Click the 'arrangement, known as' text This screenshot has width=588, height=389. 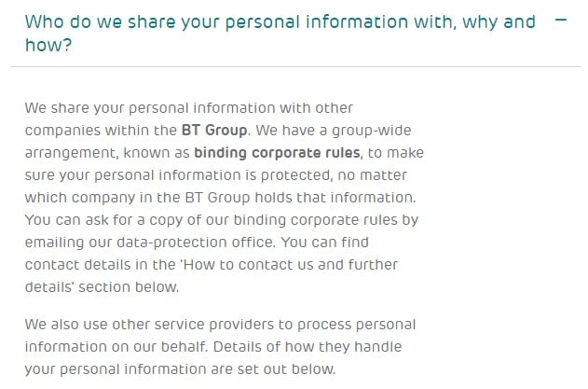pos(107,153)
